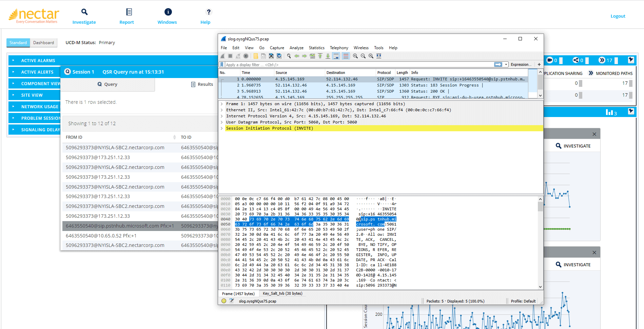Click the yellow expert information circle icon

[x=223, y=301]
